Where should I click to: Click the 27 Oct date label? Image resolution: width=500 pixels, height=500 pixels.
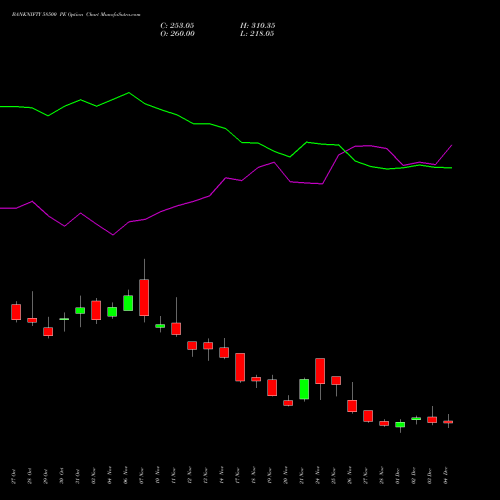[x=13, y=476]
